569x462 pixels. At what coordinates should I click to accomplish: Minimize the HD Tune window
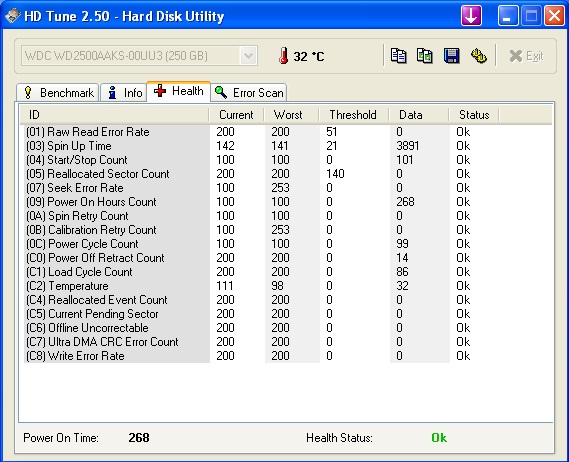click(x=508, y=16)
